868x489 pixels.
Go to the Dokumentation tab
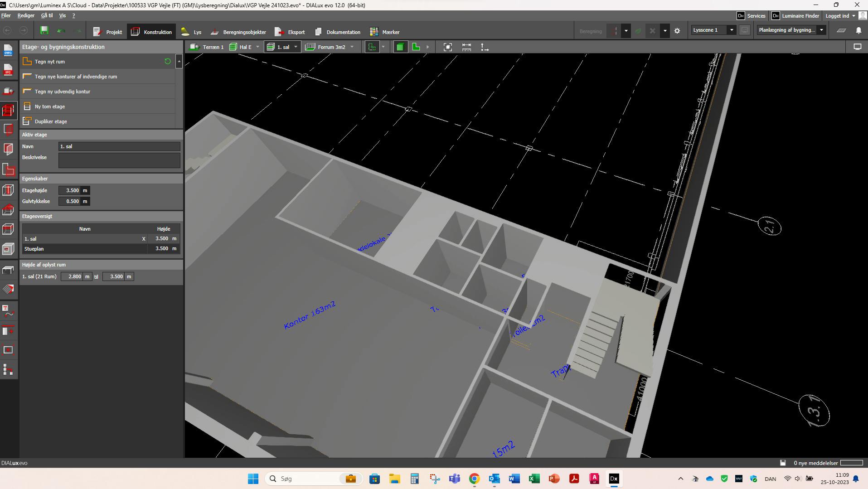pyautogui.click(x=338, y=32)
